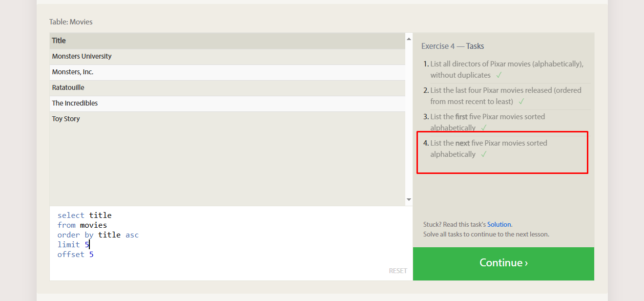This screenshot has height=301, width=644.
Task: Click the Toy Story row
Action: pos(228,119)
